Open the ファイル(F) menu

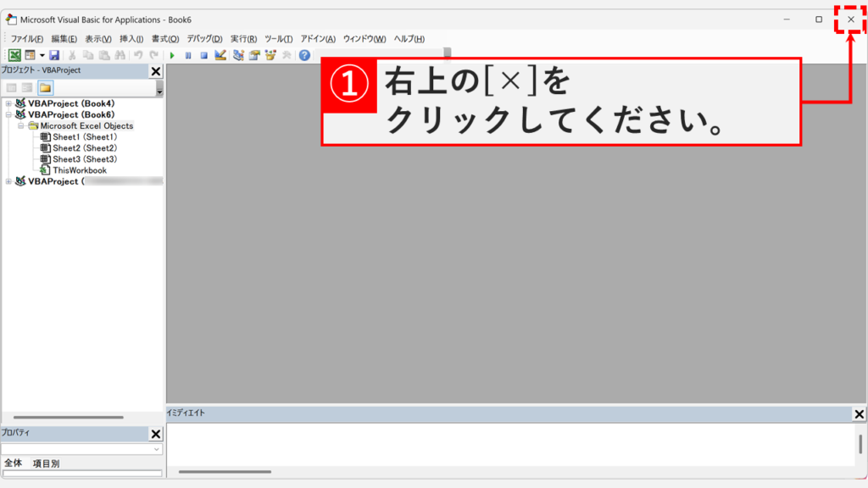coord(26,39)
